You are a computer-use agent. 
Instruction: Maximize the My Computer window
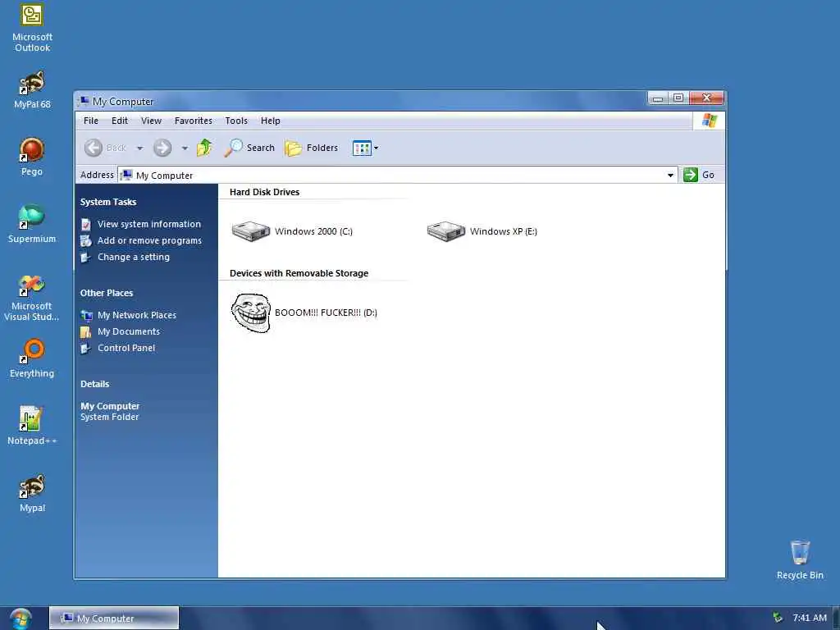pyautogui.click(x=678, y=98)
